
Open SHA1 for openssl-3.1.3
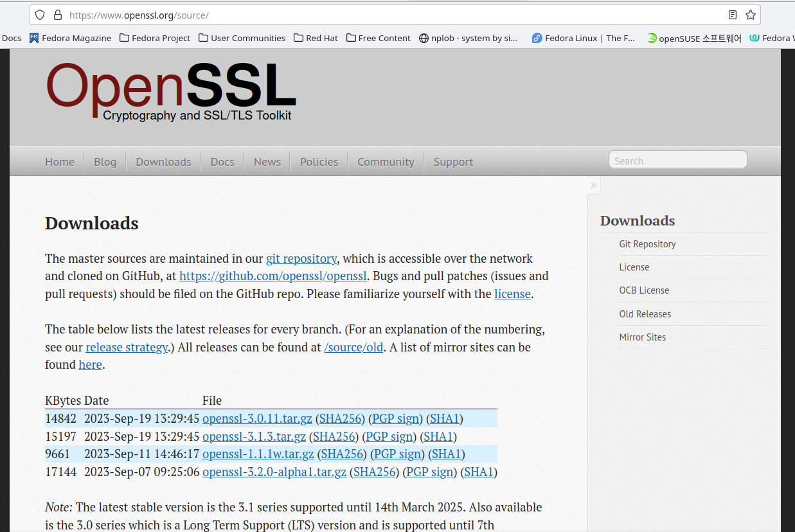click(438, 437)
